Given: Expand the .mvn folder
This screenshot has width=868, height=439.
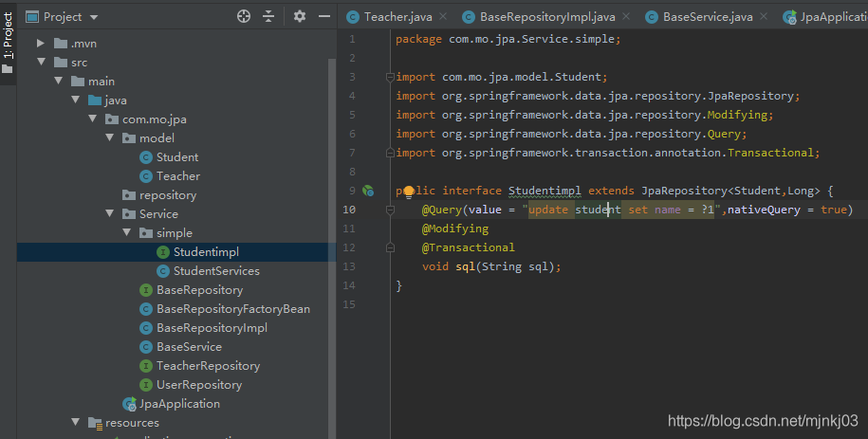Looking at the screenshot, I should (x=41, y=44).
